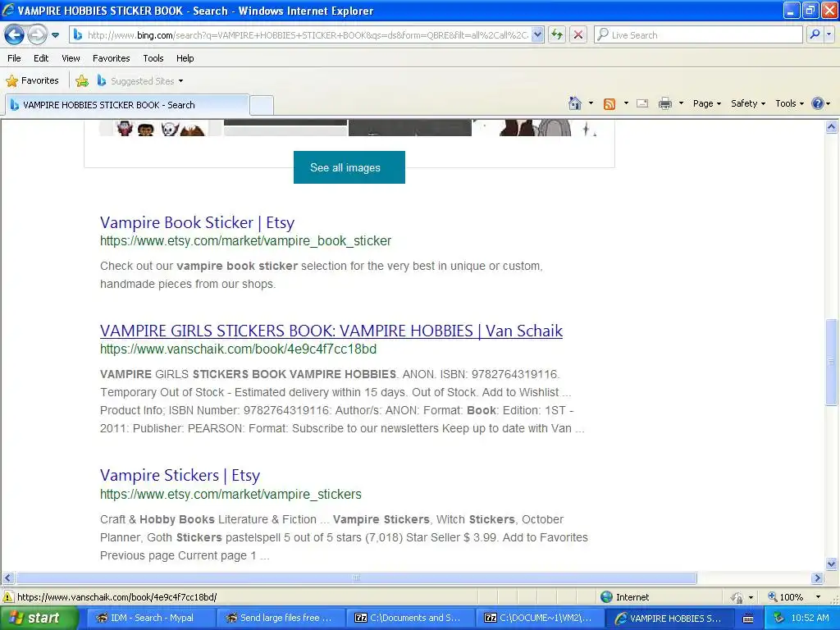Click the Internet Explorer title bar icon

pos(8,10)
